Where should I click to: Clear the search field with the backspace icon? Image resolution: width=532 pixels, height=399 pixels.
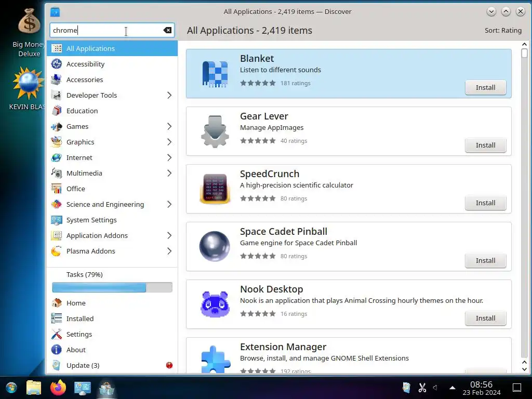pyautogui.click(x=167, y=30)
